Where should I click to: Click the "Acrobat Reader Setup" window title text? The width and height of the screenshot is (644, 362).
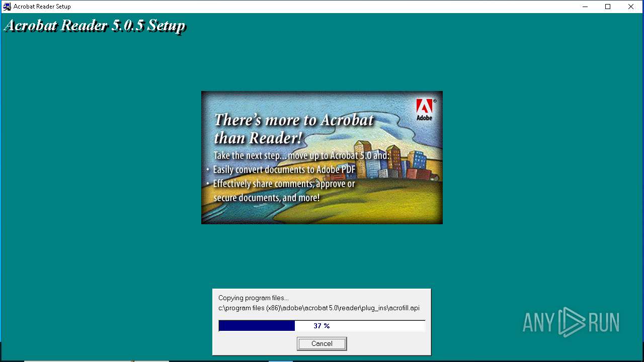[x=42, y=7]
